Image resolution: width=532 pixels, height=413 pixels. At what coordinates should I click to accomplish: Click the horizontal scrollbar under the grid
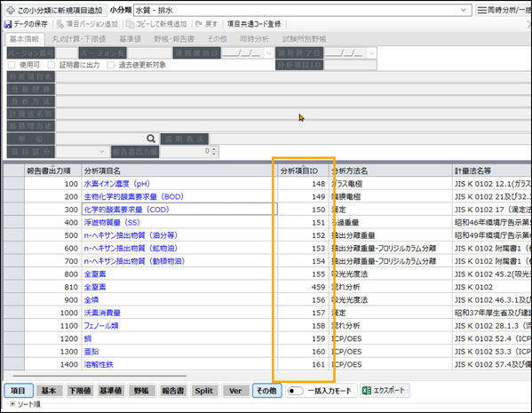click(99, 376)
